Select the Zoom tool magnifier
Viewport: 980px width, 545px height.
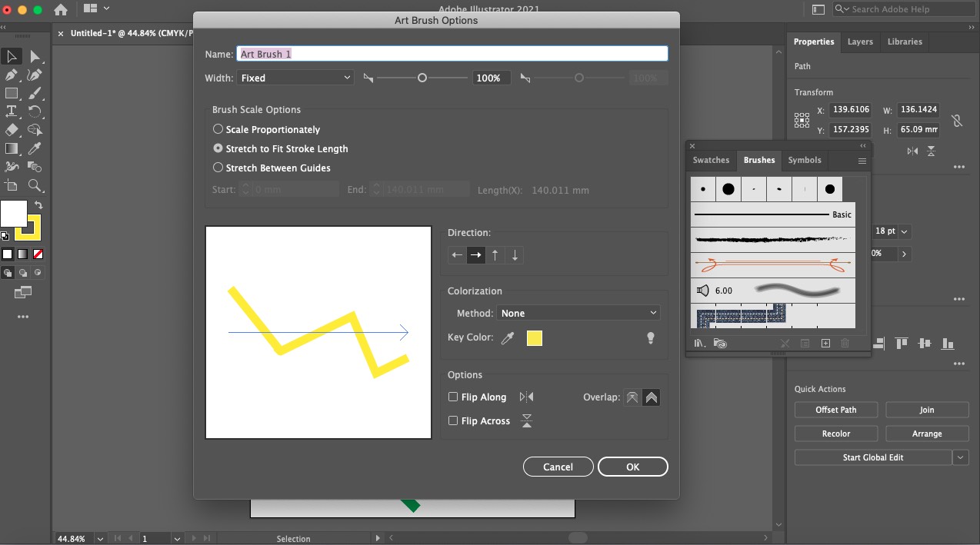coord(35,185)
